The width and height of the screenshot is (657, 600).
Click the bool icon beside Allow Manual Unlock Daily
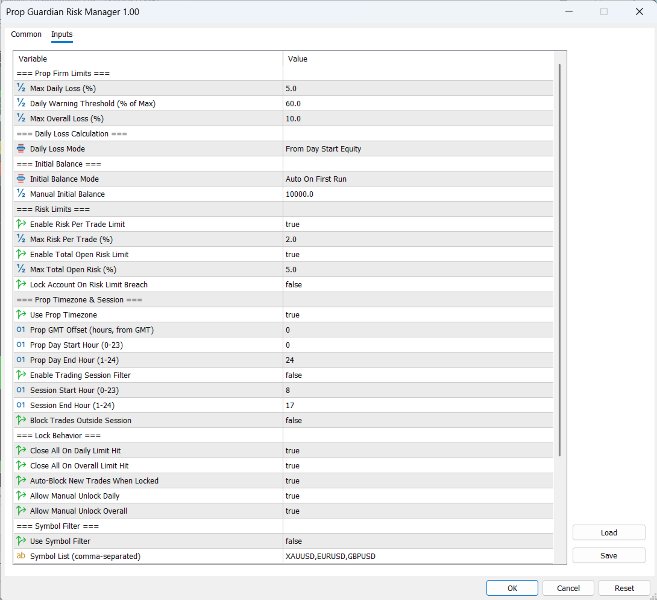[21, 495]
